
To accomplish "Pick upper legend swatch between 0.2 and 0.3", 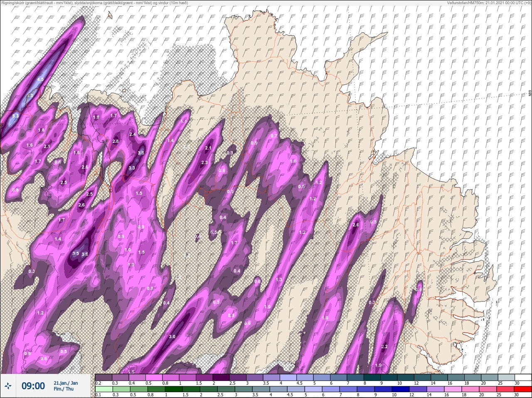I will 104,377.
